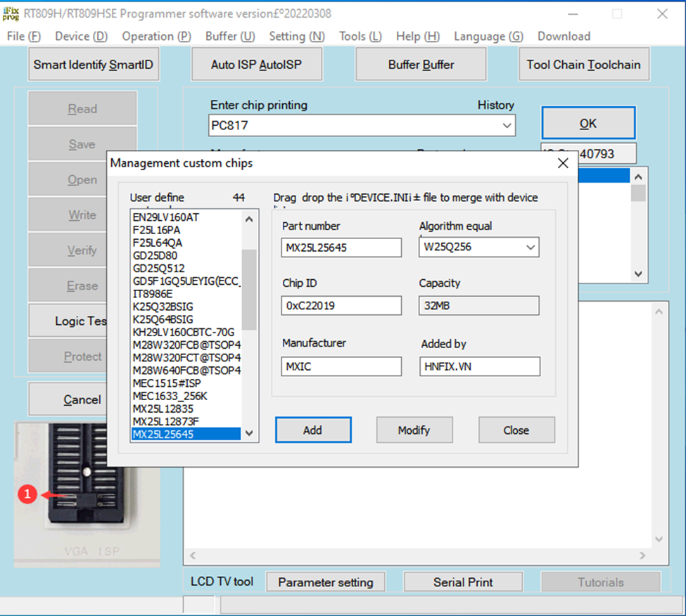Image resolution: width=686 pixels, height=616 pixels.
Task: Click the Add button
Action: click(x=312, y=430)
